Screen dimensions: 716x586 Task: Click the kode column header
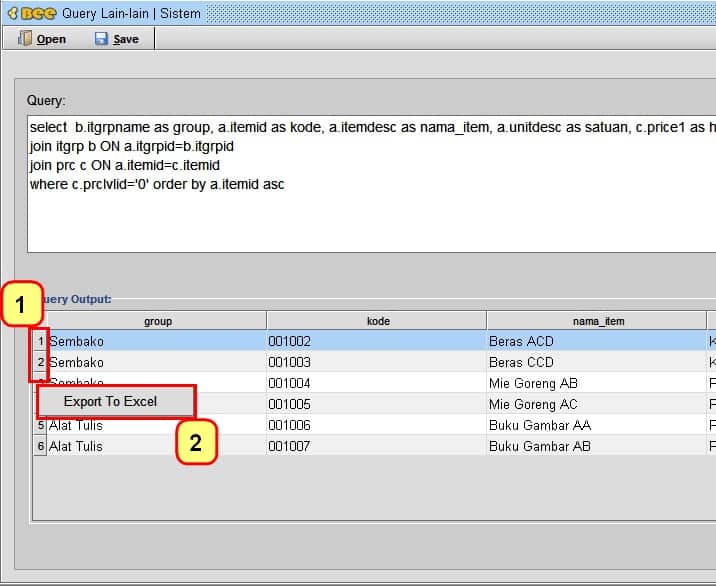point(377,321)
